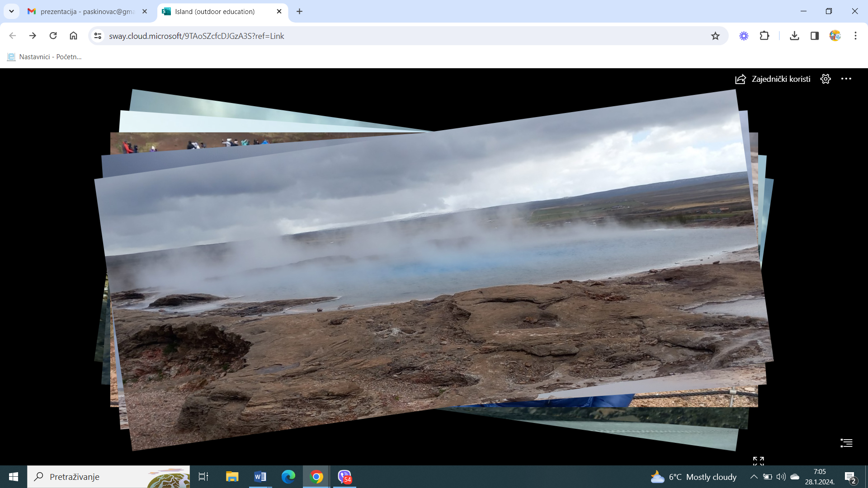Image resolution: width=868 pixels, height=488 pixels.
Task: Open the Chrome profile avatar
Action: (x=835, y=36)
